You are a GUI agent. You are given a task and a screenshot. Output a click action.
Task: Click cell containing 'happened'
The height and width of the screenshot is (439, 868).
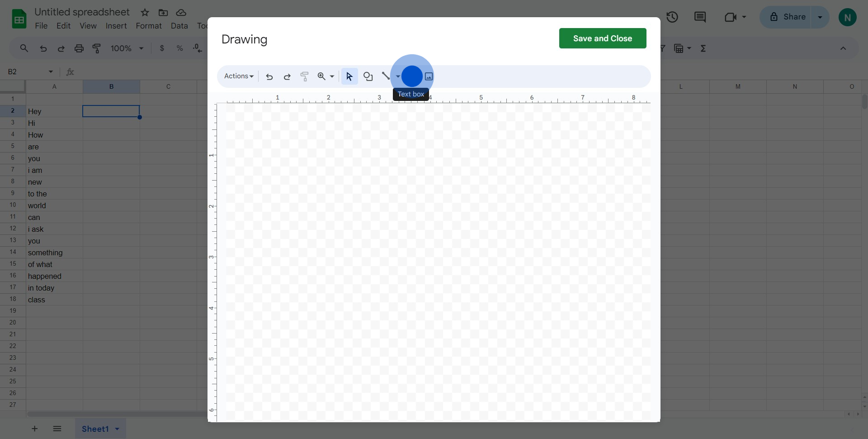click(54, 276)
